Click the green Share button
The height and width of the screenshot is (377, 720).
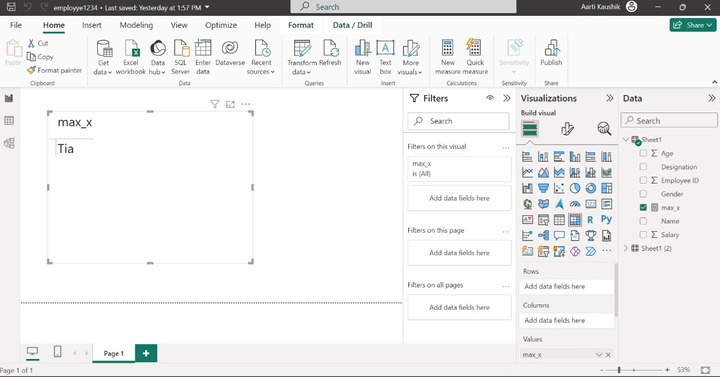(x=693, y=25)
